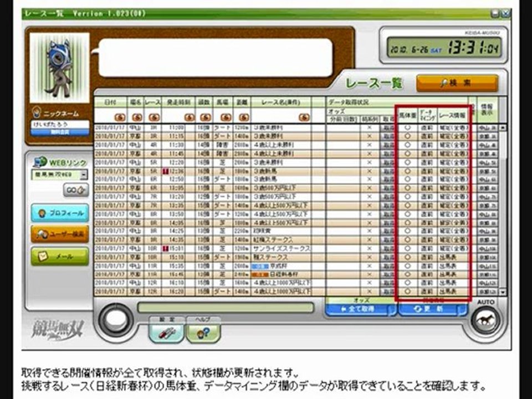Click the データ取得状況 header

(x=348, y=102)
